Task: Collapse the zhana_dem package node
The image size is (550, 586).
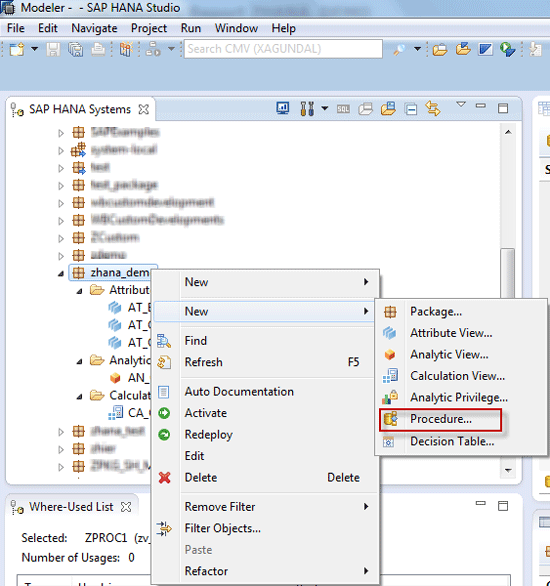Action: tap(61, 274)
